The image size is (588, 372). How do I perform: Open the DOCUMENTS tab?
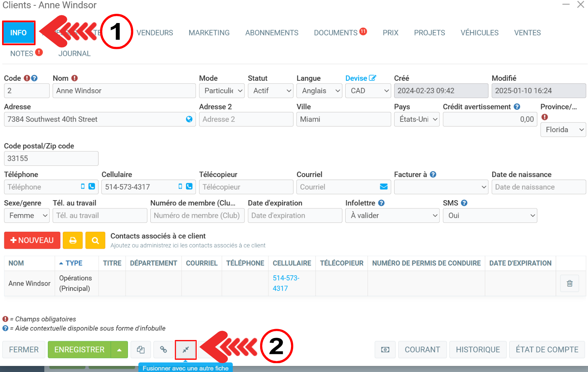336,33
